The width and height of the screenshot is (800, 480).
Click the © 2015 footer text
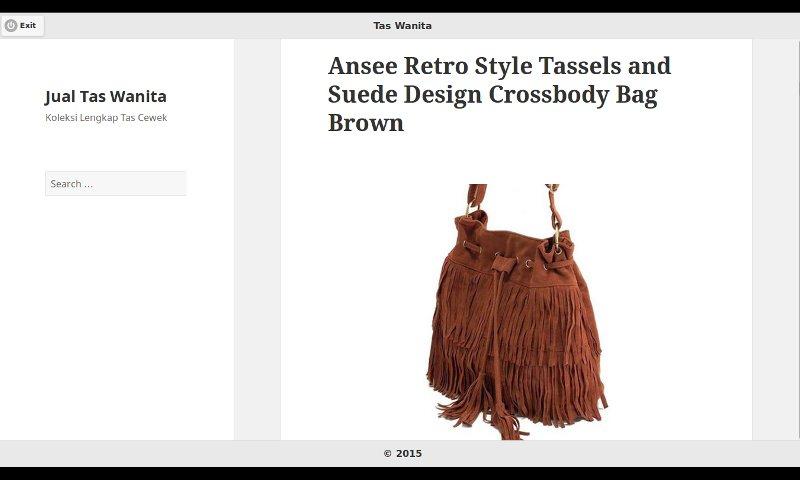tap(402, 453)
